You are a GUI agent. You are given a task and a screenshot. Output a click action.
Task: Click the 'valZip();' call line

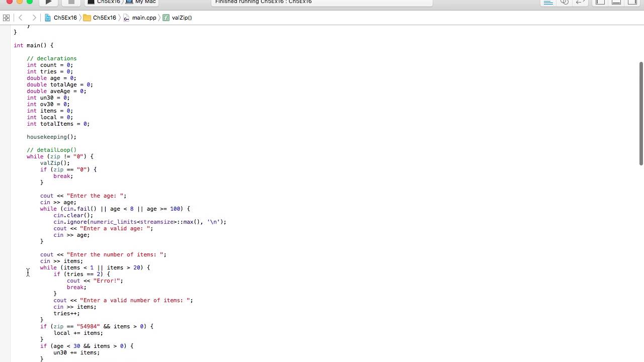click(x=55, y=163)
